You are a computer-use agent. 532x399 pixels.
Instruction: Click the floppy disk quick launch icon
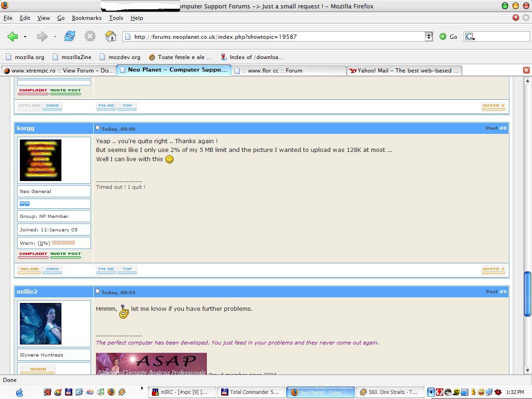point(68,392)
